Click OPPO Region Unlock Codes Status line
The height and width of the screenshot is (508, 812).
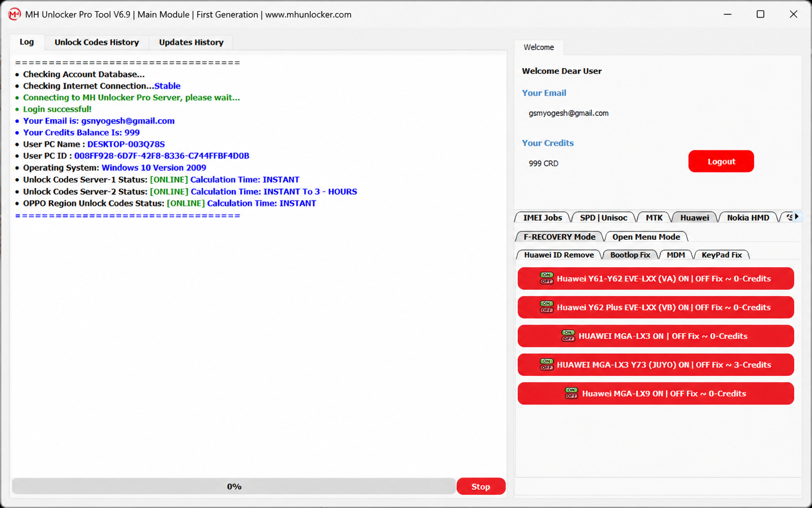pos(169,203)
